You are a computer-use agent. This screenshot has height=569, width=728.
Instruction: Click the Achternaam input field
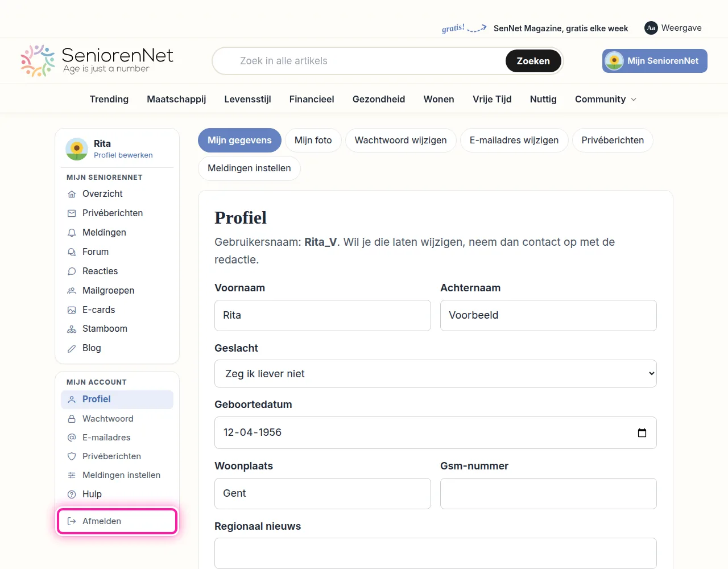pyautogui.click(x=548, y=316)
